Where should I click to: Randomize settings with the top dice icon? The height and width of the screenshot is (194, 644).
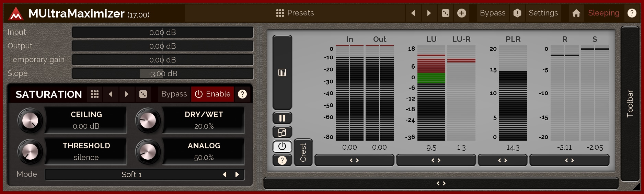coord(445,13)
